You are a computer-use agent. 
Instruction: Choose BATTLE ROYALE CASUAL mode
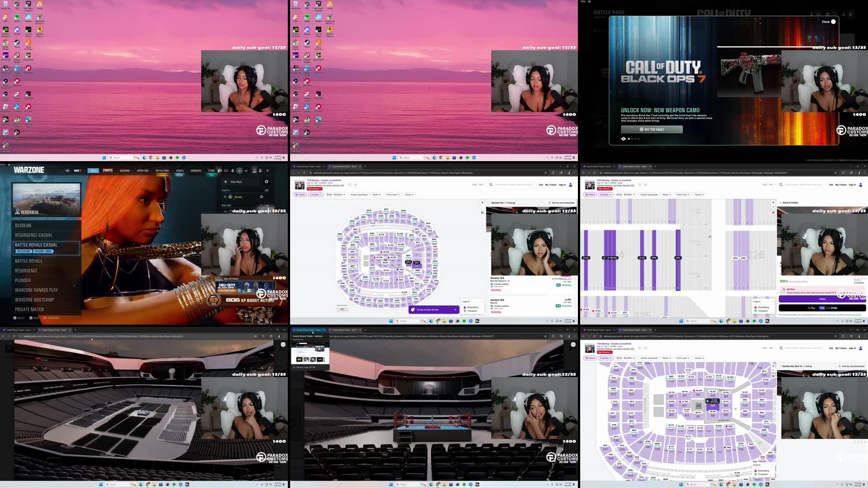click(46, 247)
